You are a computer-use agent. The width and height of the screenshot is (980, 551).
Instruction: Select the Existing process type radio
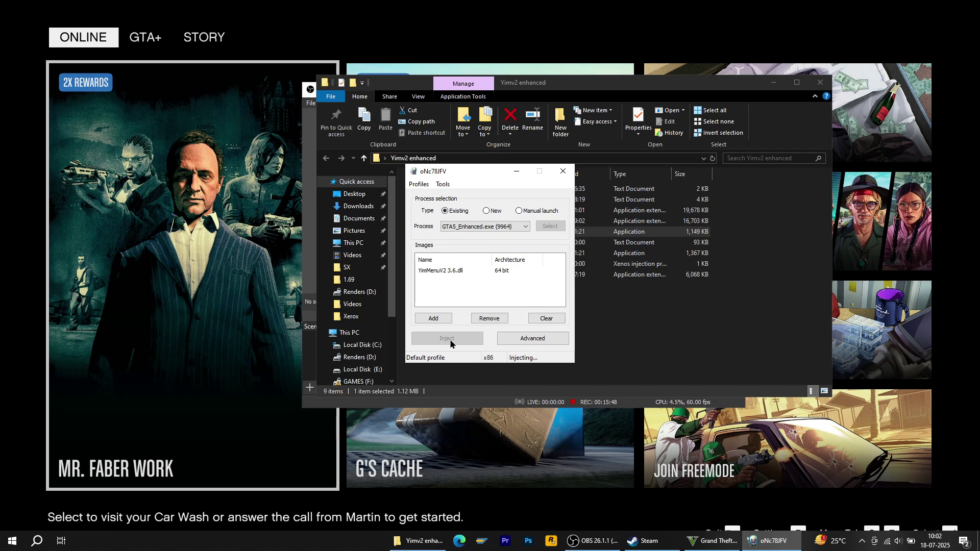pyautogui.click(x=445, y=211)
